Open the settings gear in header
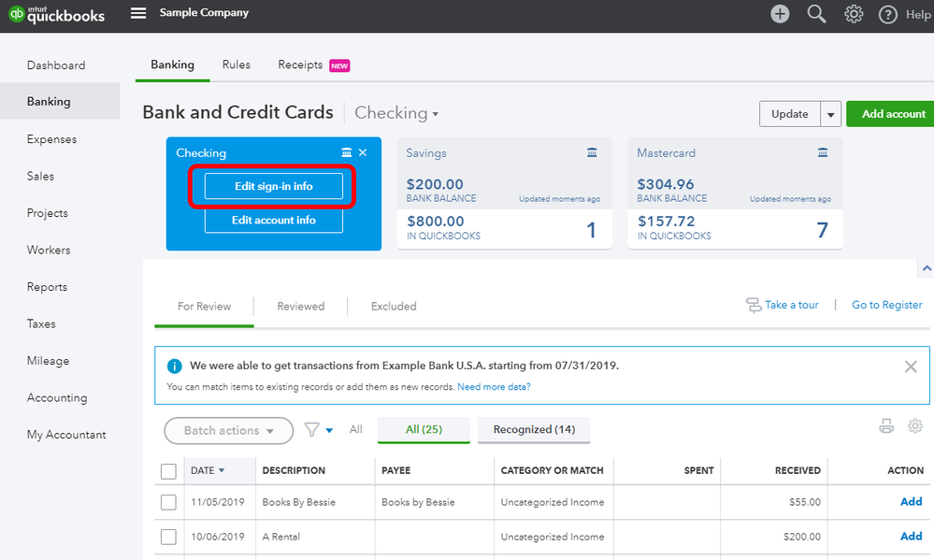Viewport: 934px width, 560px height. [x=854, y=14]
